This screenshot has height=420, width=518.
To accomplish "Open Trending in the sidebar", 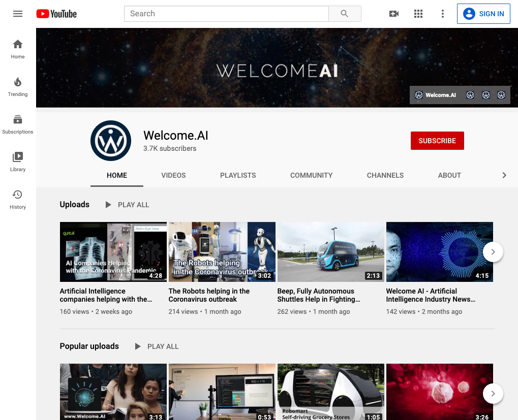I will coord(18,87).
